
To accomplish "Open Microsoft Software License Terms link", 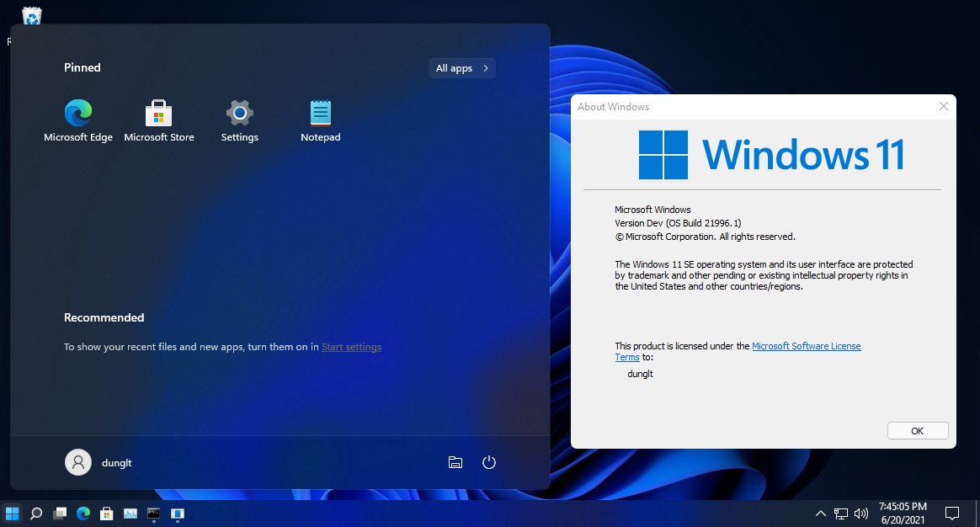I will (x=738, y=351).
